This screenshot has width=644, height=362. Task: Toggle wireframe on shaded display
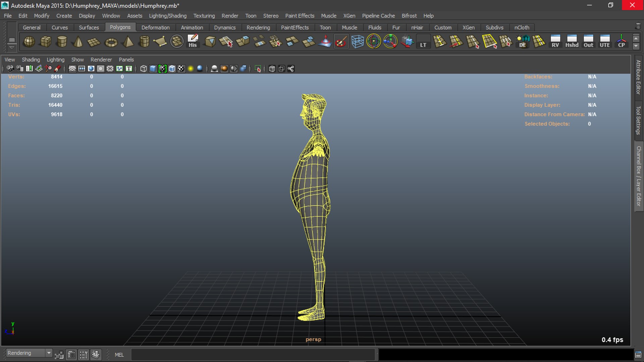click(x=172, y=69)
